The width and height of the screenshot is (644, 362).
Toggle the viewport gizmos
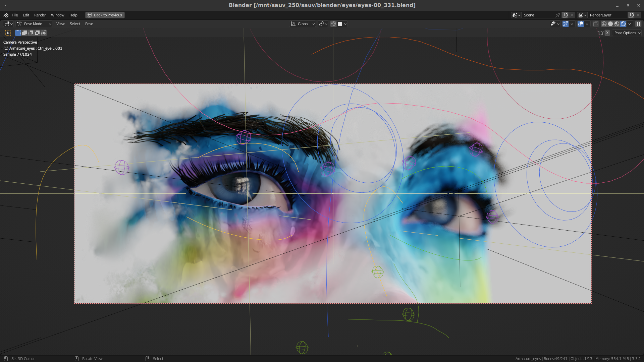click(566, 24)
